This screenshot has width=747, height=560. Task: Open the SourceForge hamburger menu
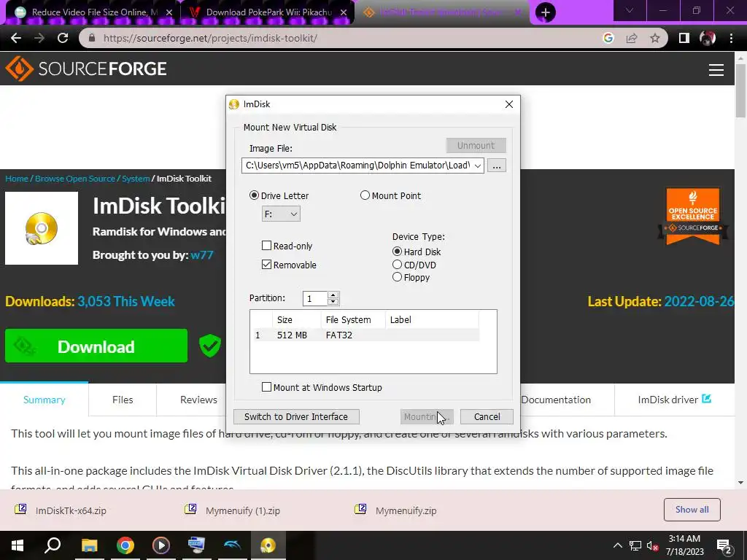click(x=716, y=70)
